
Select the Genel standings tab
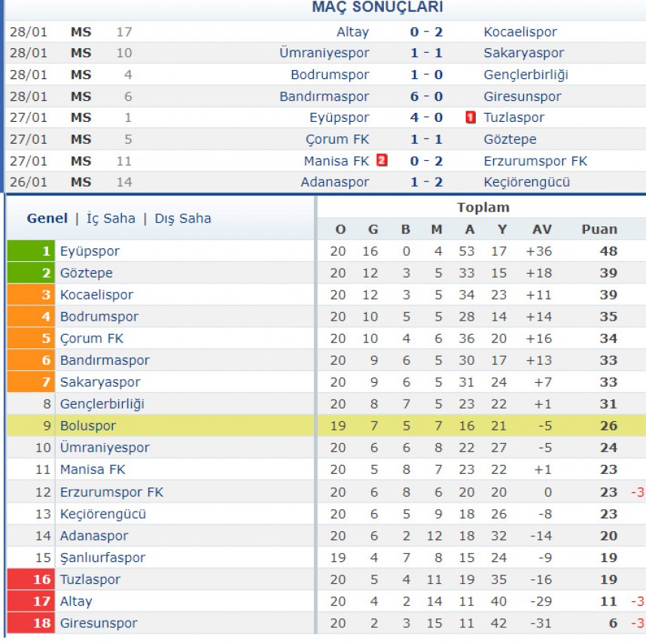tap(47, 218)
